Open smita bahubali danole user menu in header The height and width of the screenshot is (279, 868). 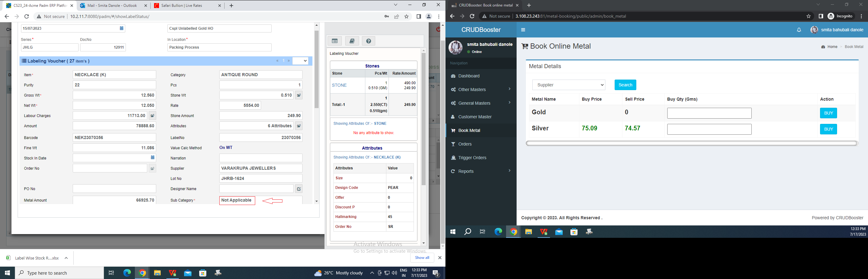point(837,30)
